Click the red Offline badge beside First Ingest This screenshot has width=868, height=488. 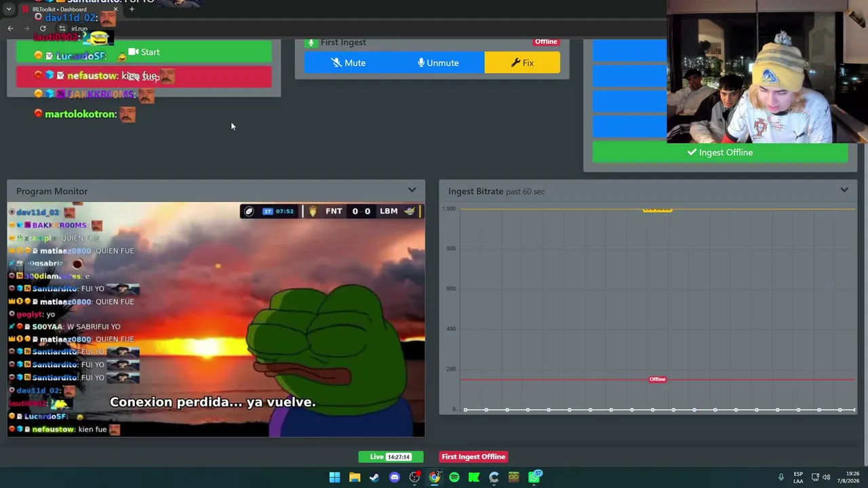point(546,42)
